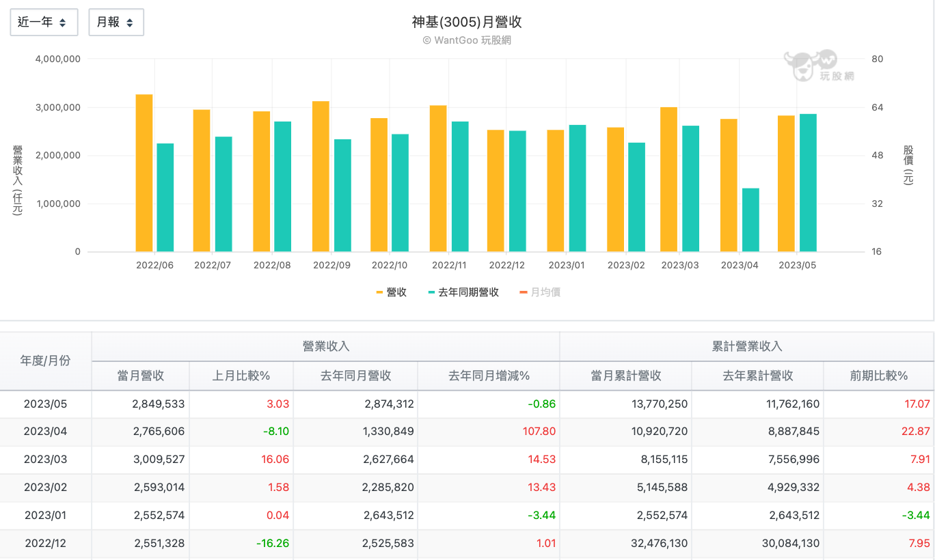Click the © symbol beside WantGoo
Image resolution: width=935 pixels, height=560 pixels.
click(426, 40)
